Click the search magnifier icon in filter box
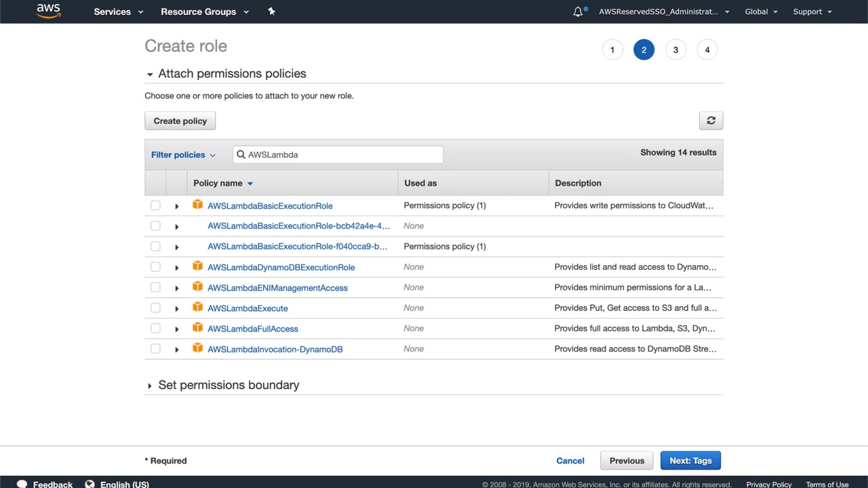Screen dimensions: 868x488 click(241, 155)
